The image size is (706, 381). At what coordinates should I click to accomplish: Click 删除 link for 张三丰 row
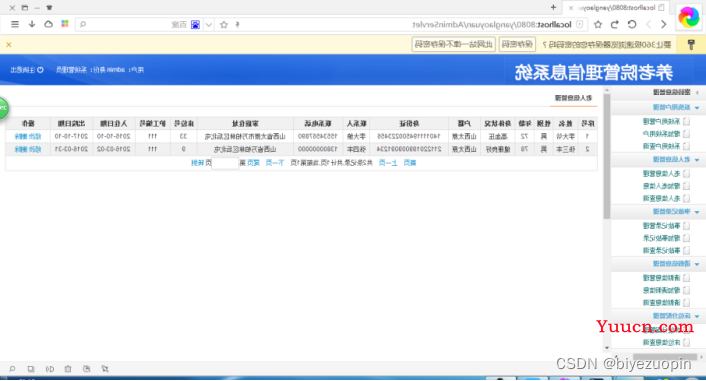tap(21, 149)
